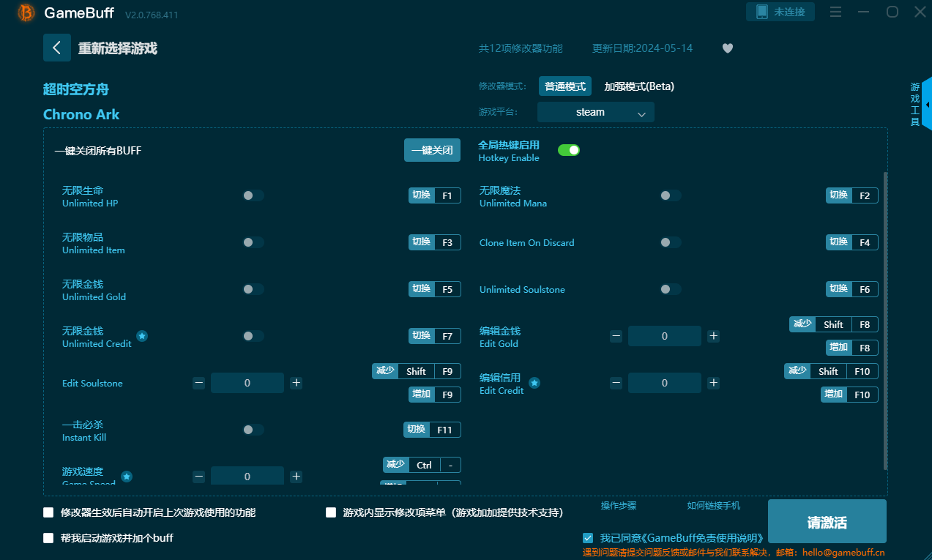Click F6 hotkey for Unlimited Soulstone
Image resolution: width=932 pixels, height=560 pixels.
(x=865, y=289)
